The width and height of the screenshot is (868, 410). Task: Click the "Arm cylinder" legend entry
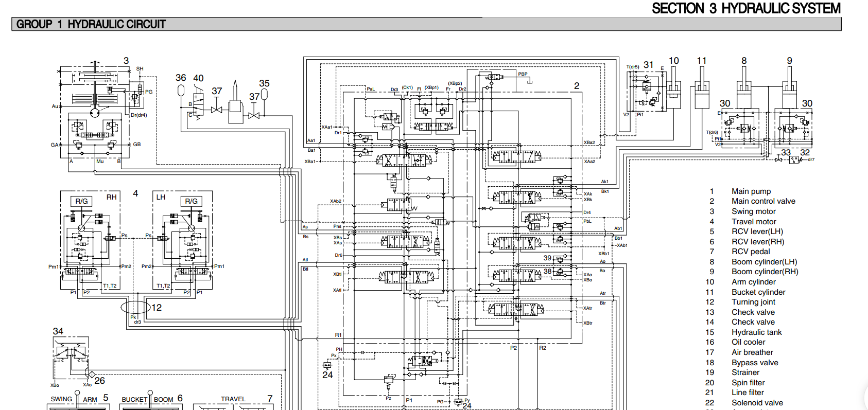754,282
